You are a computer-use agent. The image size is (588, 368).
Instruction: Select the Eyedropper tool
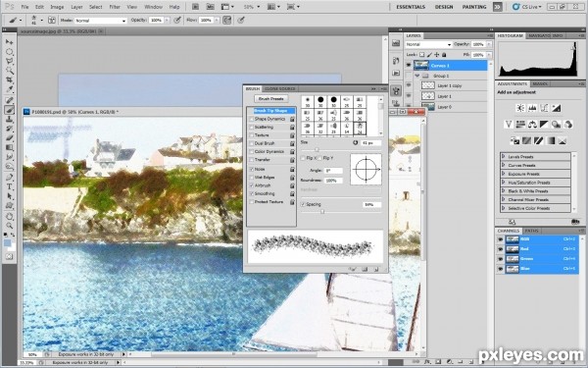pyautogui.click(x=9, y=89)
